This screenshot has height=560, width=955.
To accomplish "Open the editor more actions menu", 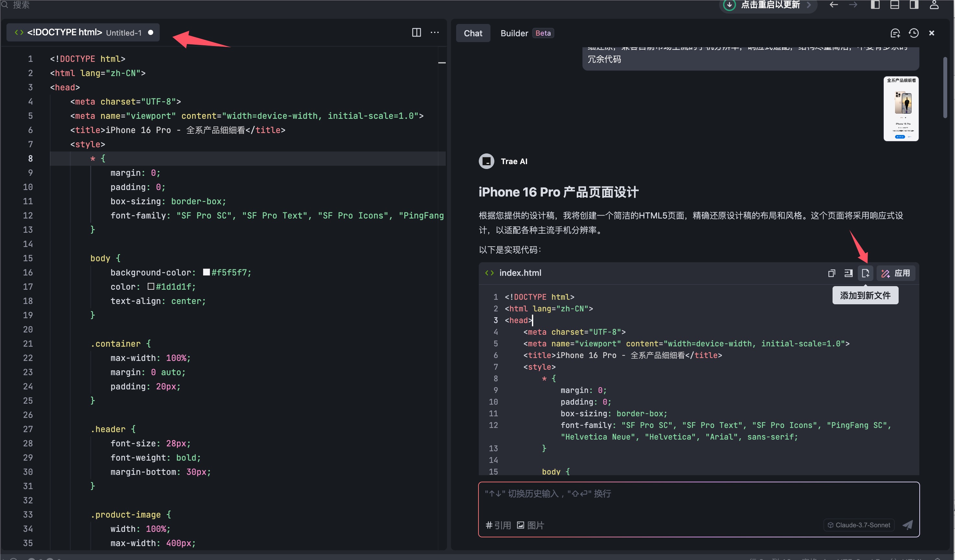I will [435, 33].
